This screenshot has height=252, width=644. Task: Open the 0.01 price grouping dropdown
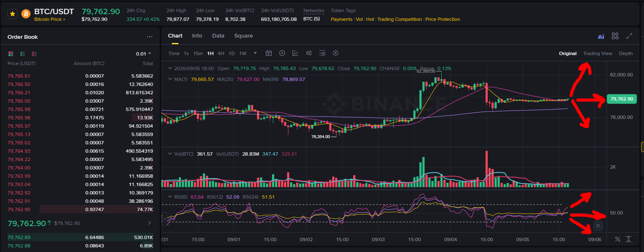tap(144, 54)
